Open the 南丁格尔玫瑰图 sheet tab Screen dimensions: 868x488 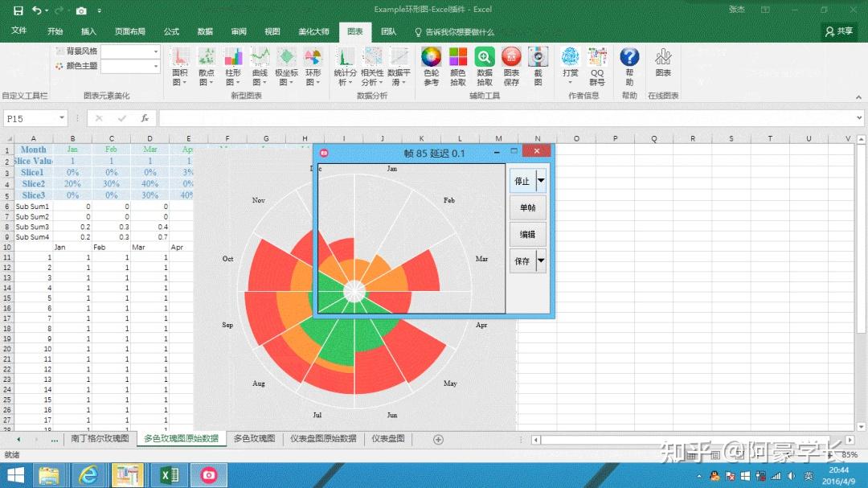(x=100, y=439)
